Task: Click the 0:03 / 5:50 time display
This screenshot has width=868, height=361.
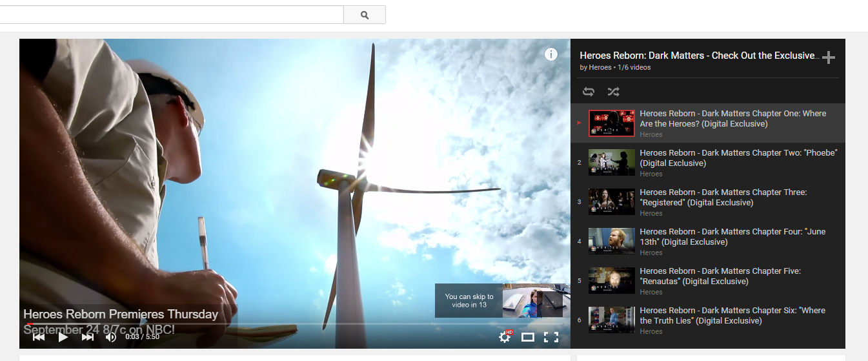Action: (141, 336)
